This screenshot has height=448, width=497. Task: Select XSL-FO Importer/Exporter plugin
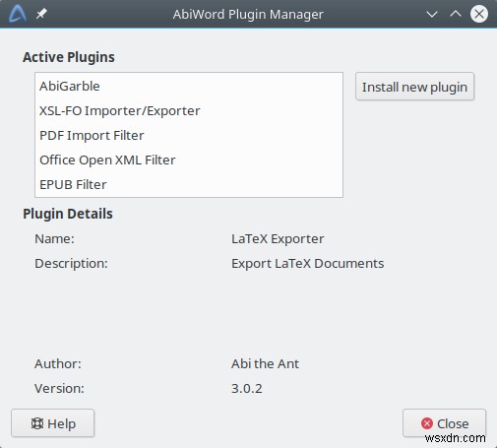(189, 110)
